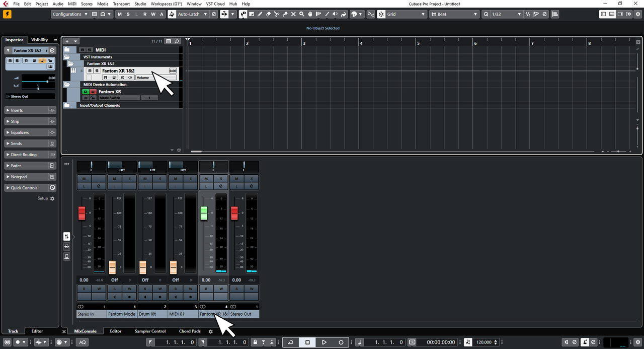Screen dimensions: 644x349
Task: Open the Configurations dropdown
Action: click(70, 14)
